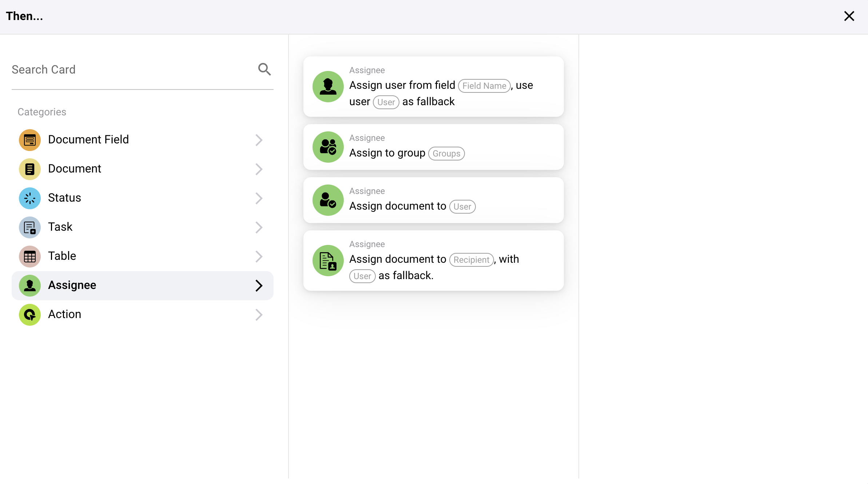868x484 pixels.
Task: Type in the Search Card field
Action: point(131,70)
